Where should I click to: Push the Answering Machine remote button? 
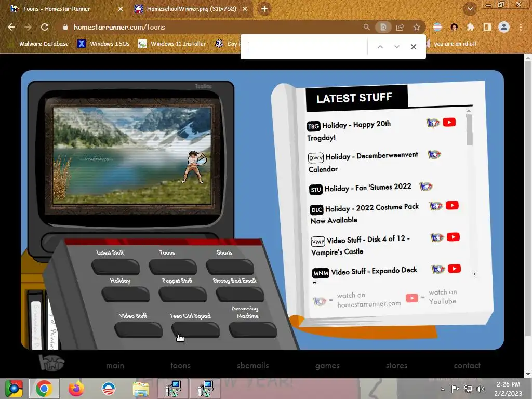[x=253, y=330]
